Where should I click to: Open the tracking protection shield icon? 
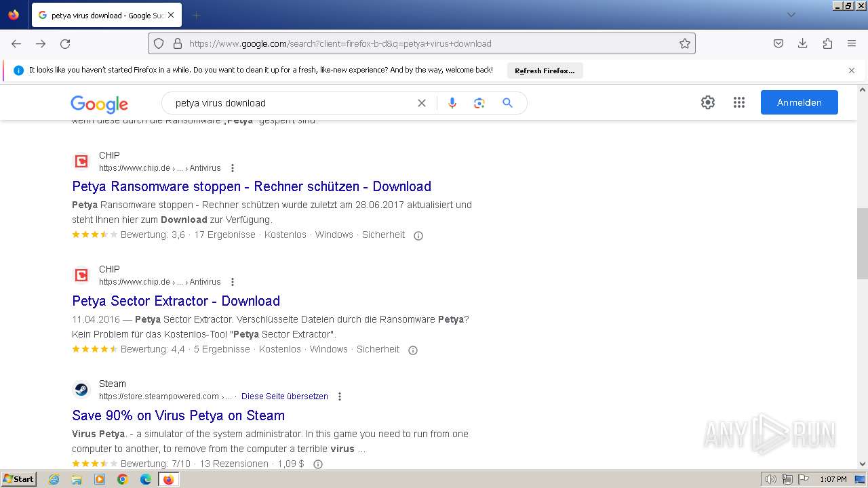(159, 43)
